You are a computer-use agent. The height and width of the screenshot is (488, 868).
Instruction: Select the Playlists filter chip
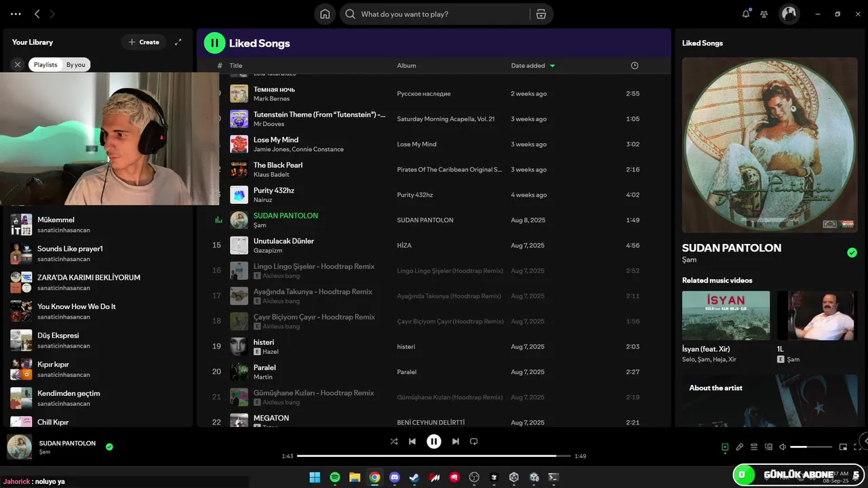click(x=45, y=64)
